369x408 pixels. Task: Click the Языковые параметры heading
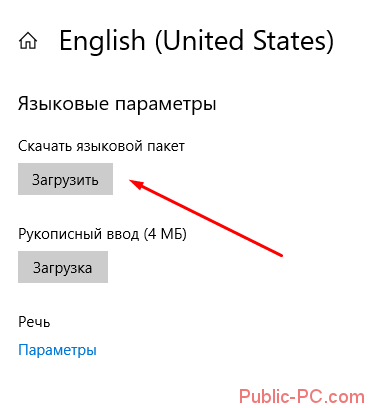click(117, 104)
